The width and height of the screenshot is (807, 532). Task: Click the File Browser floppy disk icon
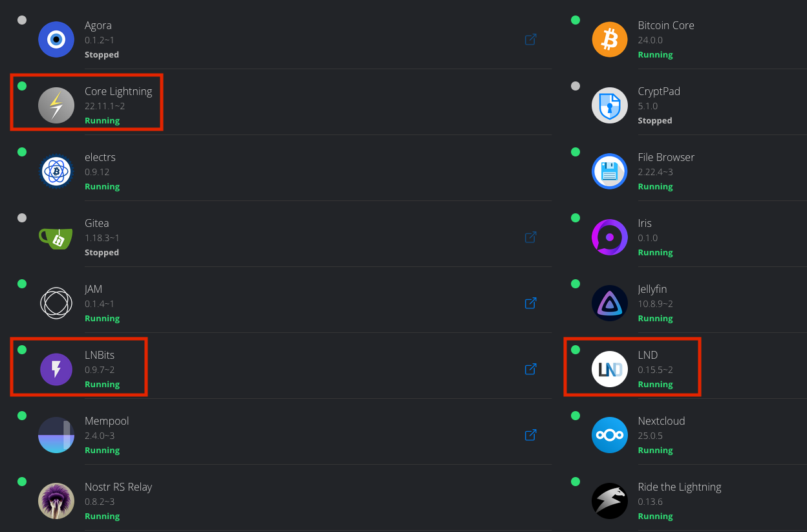[610, 171]
